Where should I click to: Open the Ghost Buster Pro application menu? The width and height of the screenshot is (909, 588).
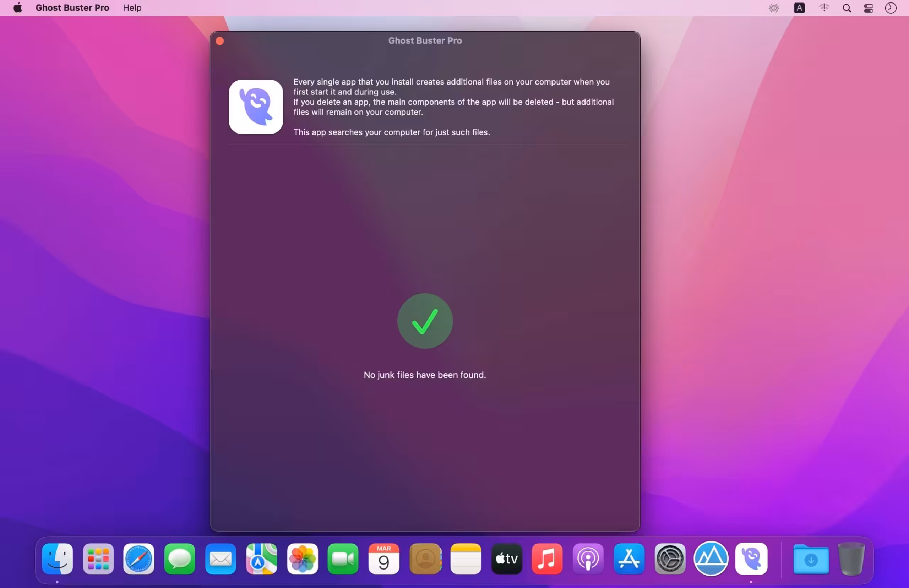(72, 8)
